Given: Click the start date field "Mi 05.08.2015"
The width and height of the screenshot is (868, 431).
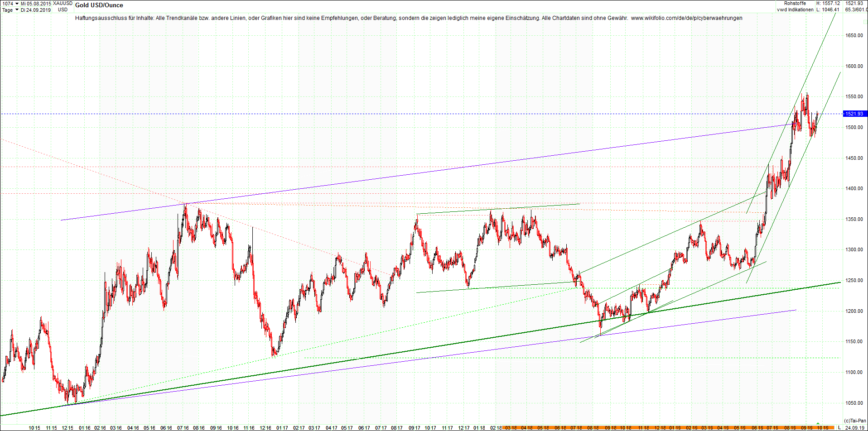Looking at the screenshot, I should click(35, 4).
